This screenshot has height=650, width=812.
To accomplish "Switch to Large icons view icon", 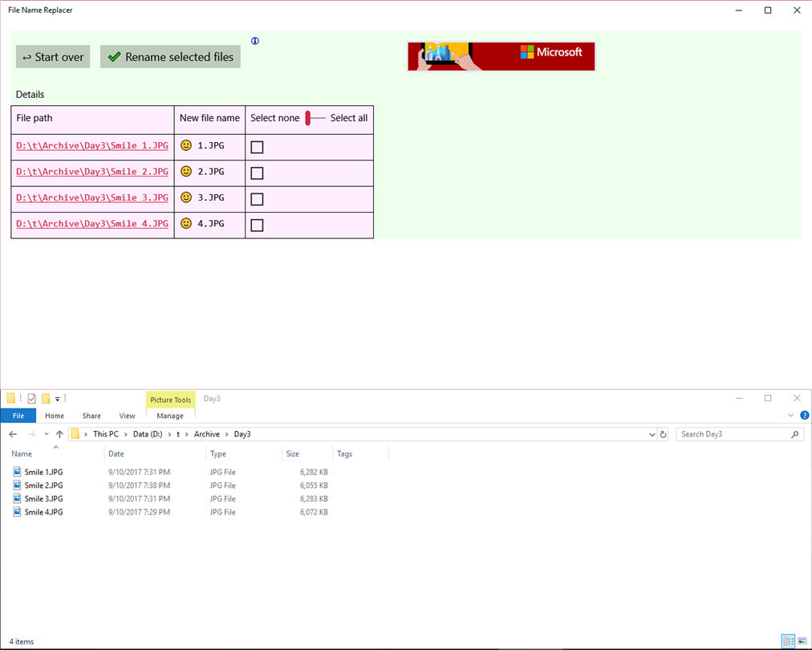I will pos(802,641).
